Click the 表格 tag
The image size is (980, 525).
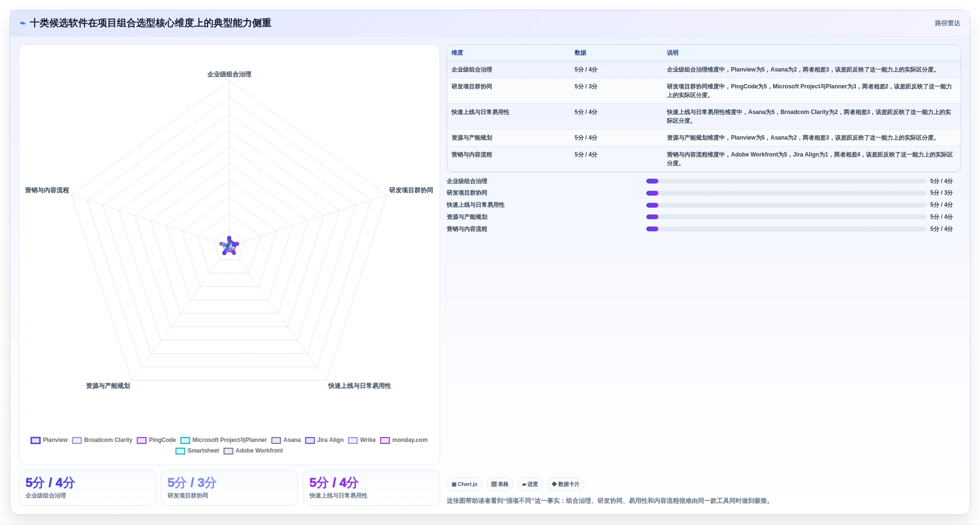click(x=500, y=484)
